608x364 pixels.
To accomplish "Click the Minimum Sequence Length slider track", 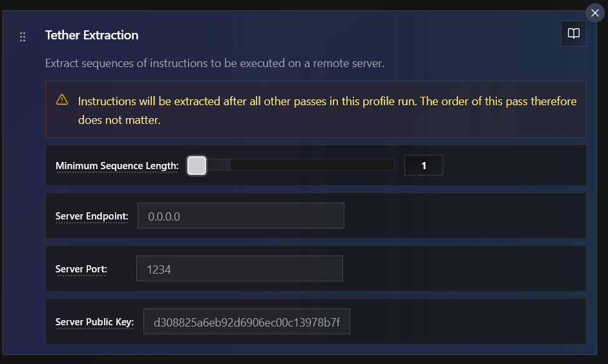I will pyautogui.click(x=310, y=165).
